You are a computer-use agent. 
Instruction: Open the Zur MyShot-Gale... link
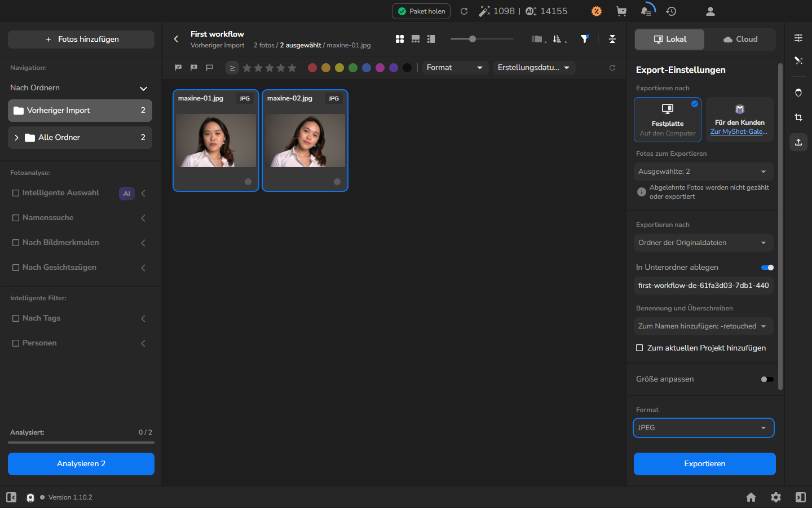(x=739, y=132)
